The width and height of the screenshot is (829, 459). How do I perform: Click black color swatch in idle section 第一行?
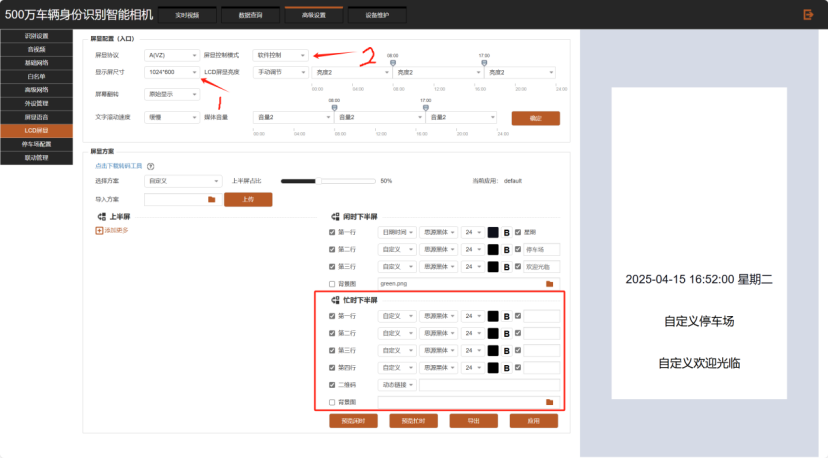point(493,232)
